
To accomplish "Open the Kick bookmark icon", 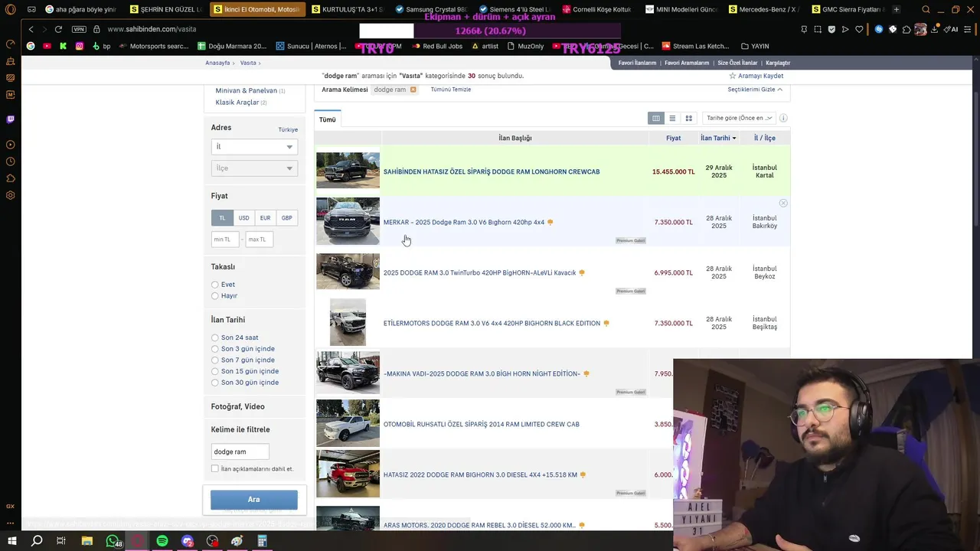I will coord(63,46).
